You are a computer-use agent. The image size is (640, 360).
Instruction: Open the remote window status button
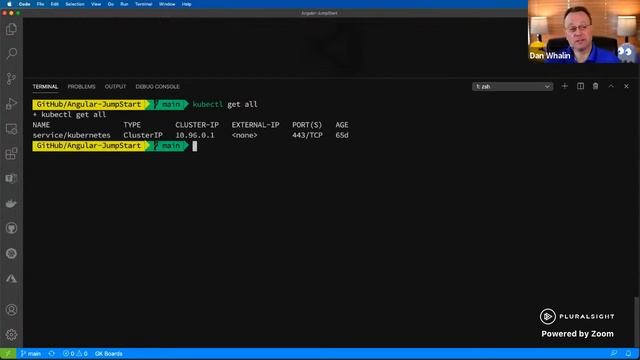tap(8, 353)
